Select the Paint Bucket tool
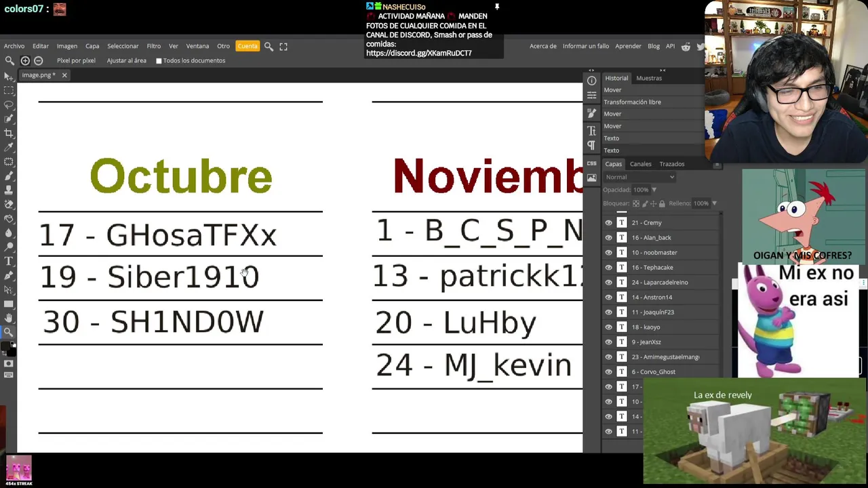Screen dimensions: 868x488 click(x=9, y=219)
